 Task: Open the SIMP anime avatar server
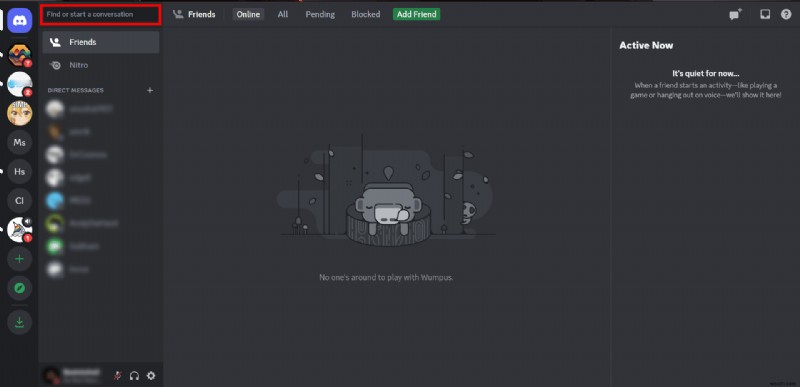pyautogui.click(x=19, y=113)
